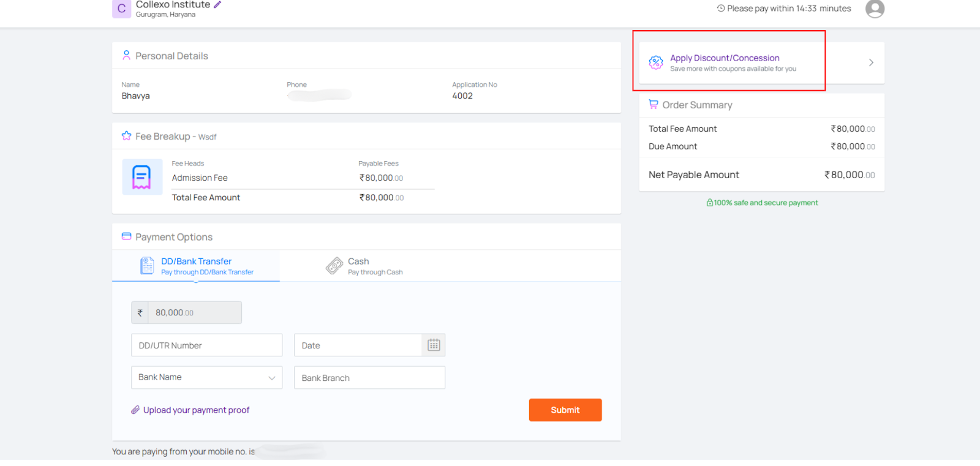This screenshot has width=980, height=466.
Task: Click Upload your payment proof link
Action: click(196, 410)
